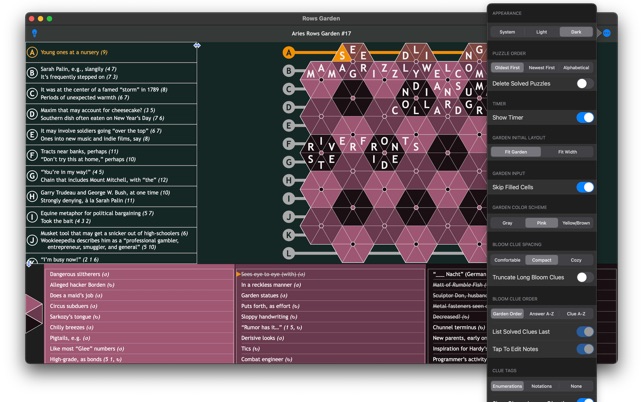This screenshot has width=643, height=402.
Task: Switch appearance to Light
Action: (x=541, y=32)
